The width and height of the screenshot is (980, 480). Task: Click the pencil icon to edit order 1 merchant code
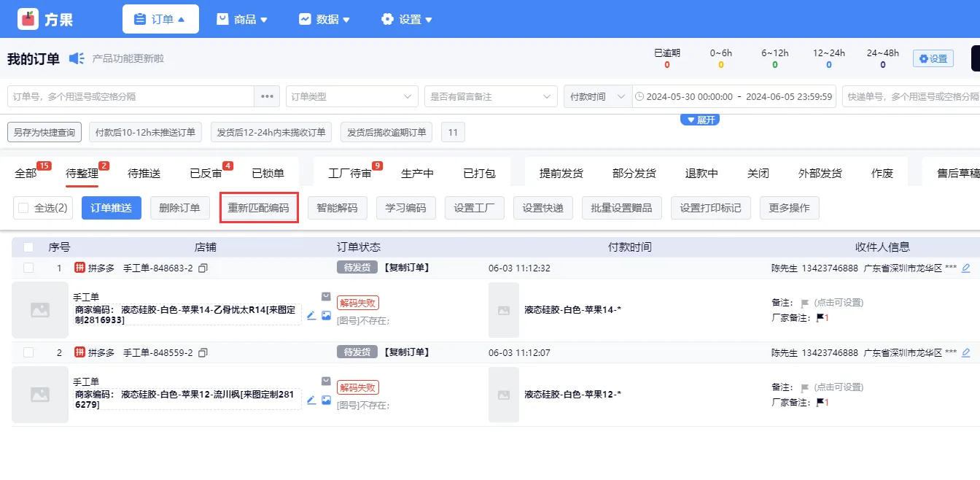(311, 315)
